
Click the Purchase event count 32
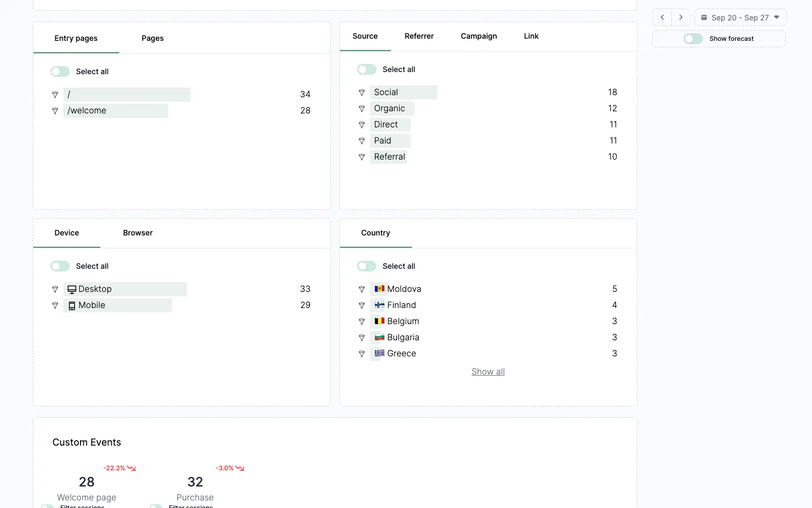(x=195, y=482)
